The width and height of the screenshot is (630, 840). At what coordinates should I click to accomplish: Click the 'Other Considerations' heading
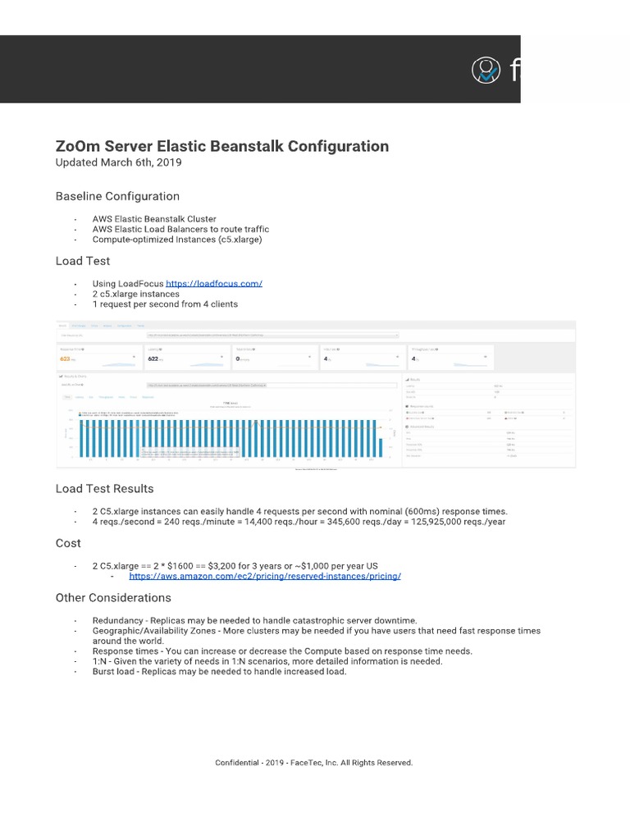point(113,598)
